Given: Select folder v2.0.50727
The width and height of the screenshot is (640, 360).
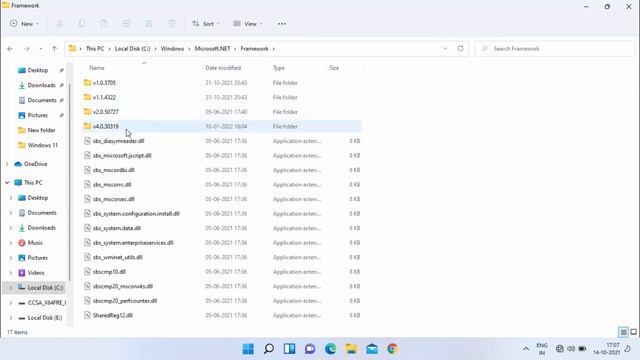Looking at the screenshot, I should (x=222, y=112).
